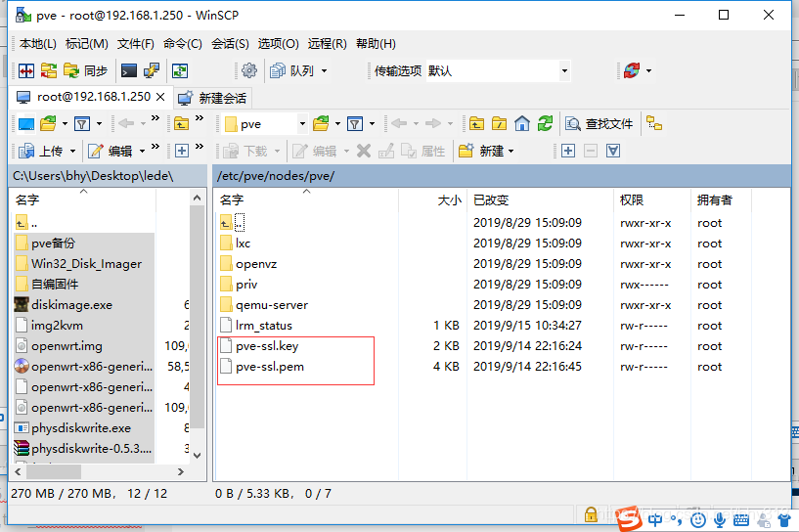Expand the local 编辑 dropdown arrow

pyautogui.click(x=142, y=152)
